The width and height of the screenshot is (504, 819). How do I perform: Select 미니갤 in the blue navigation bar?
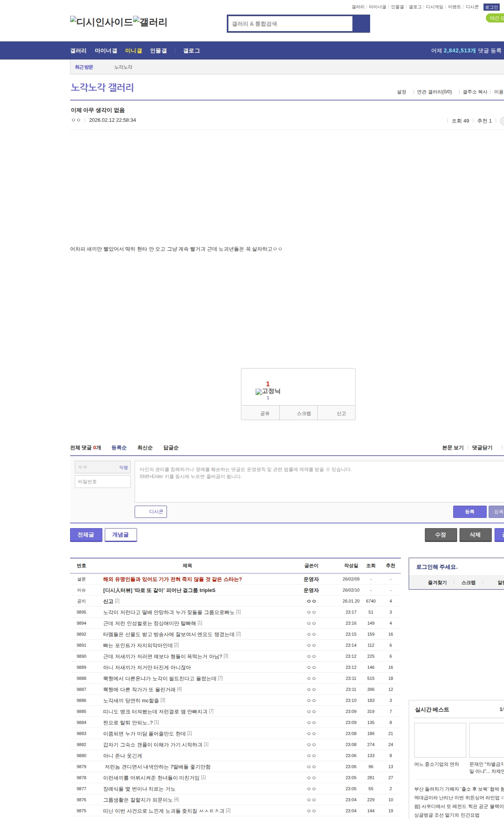133,51
